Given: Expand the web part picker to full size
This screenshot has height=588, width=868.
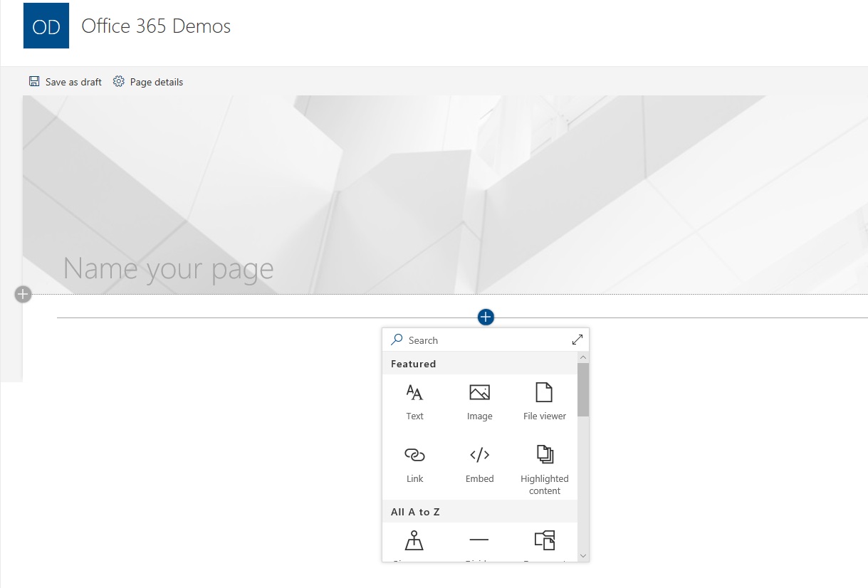Looking at the screenshot, I should point(577,340).
